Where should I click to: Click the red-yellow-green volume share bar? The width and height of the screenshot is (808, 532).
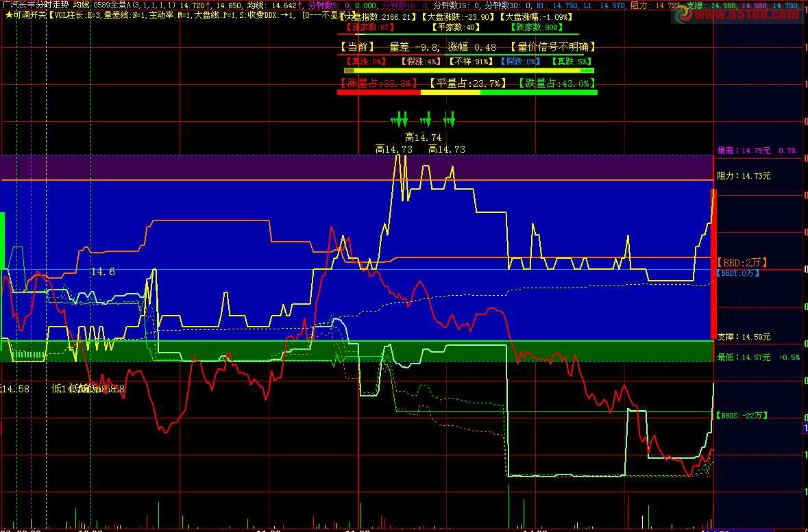[x=467, y=92]
